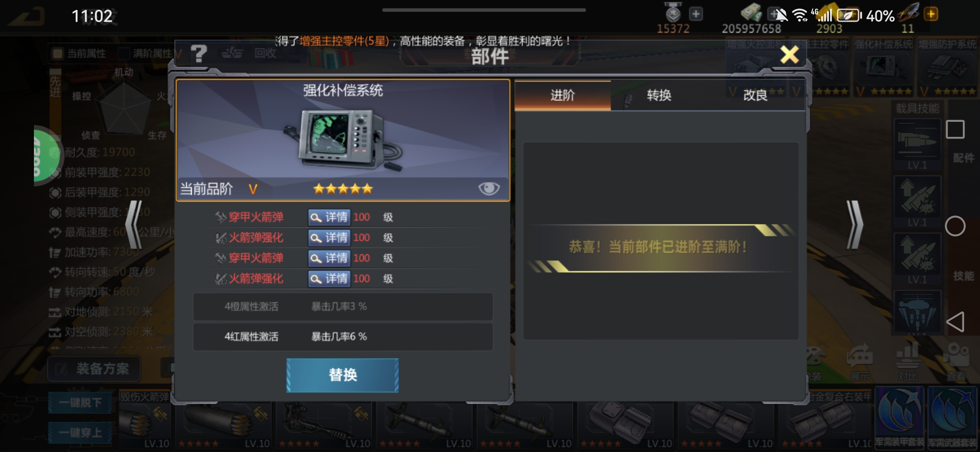Screen dimensions: 980x452
Task: Add medals with the plus icon
Action: pos(696,14)
